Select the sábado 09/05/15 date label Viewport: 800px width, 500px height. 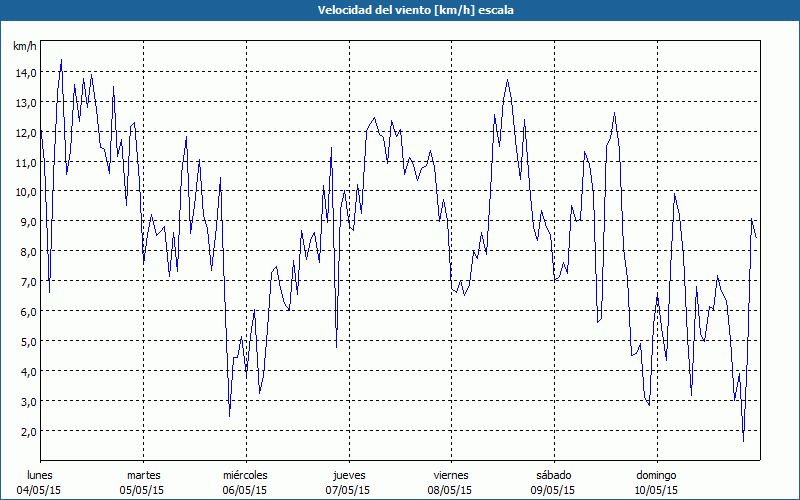click(x=553, y=483)
